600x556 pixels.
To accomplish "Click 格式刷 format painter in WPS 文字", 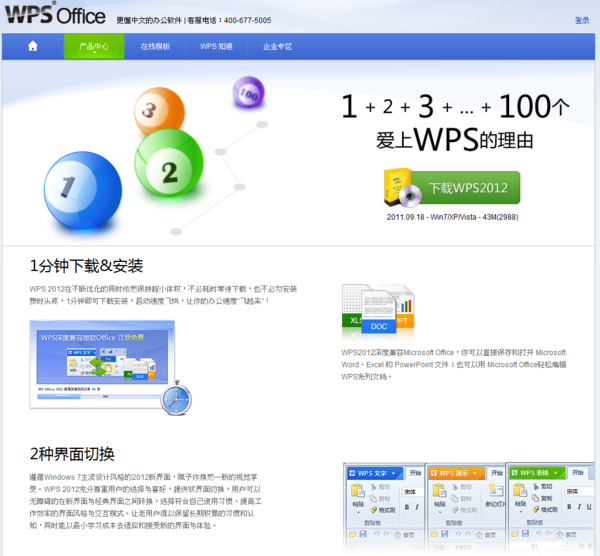I will point(383,510).
